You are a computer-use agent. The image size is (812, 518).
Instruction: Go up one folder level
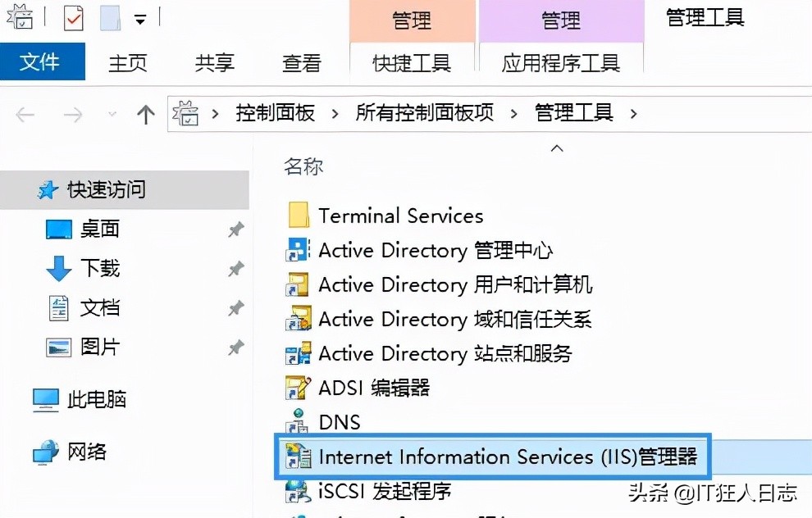tap(145, 114)
